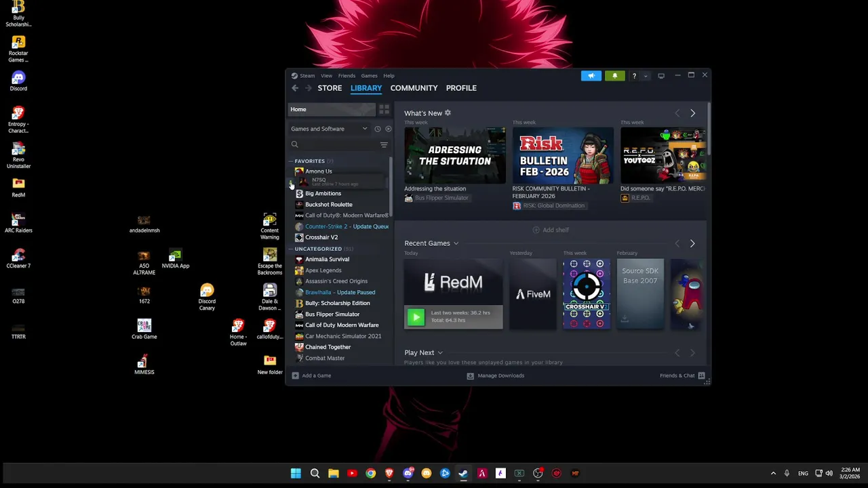Open Addressing the situation news thumbnail
This screenshot has height=488, width=868.
point(454,155)
